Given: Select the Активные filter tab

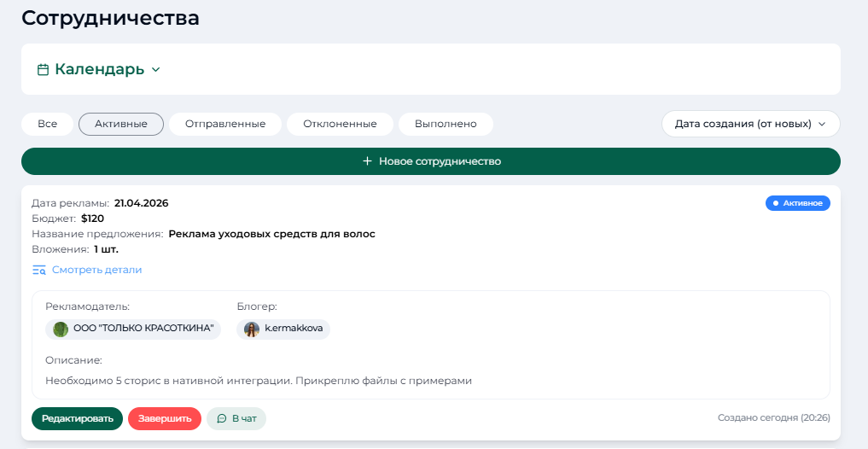Looking at the screenshot, I should [121, 124].
